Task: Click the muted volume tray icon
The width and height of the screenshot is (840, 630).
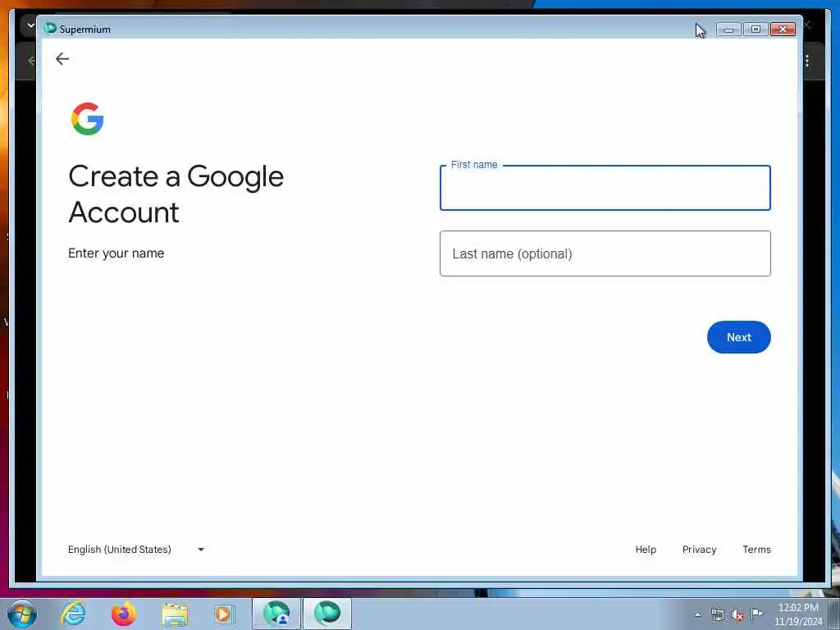Action: pos(737,614)
